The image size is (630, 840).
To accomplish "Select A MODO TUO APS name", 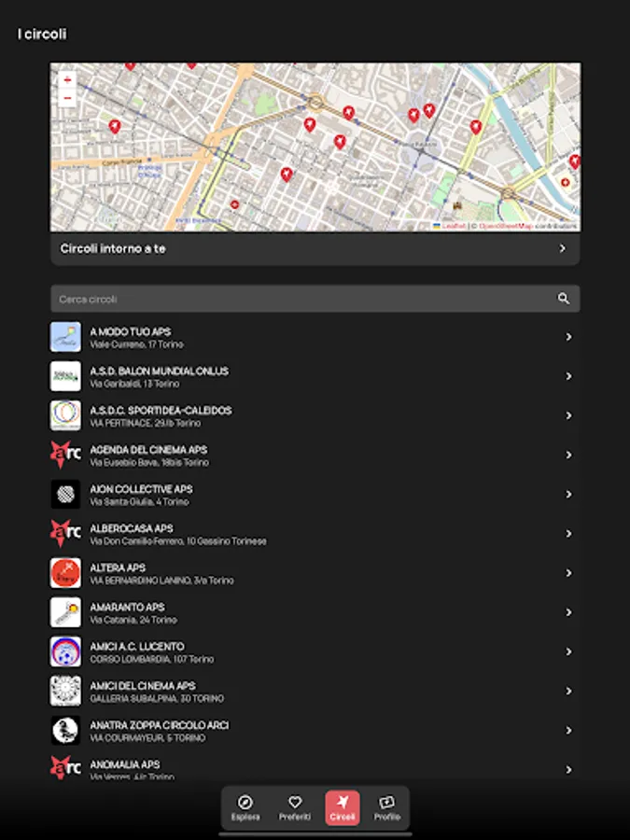I will point(130,331).
